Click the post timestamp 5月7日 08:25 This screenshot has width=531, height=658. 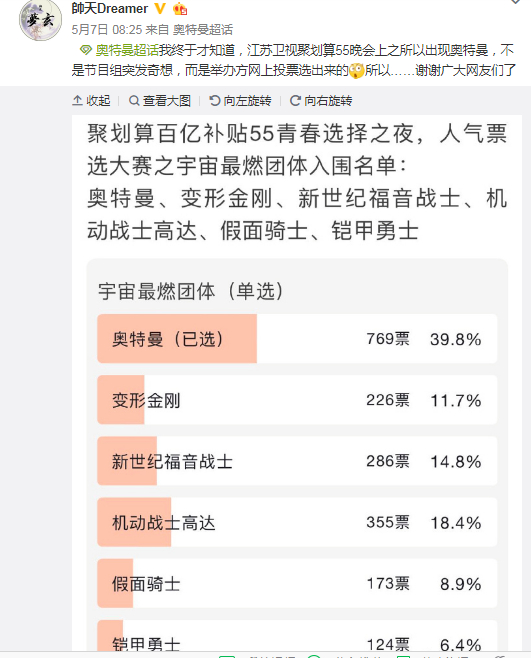point(107,30)
